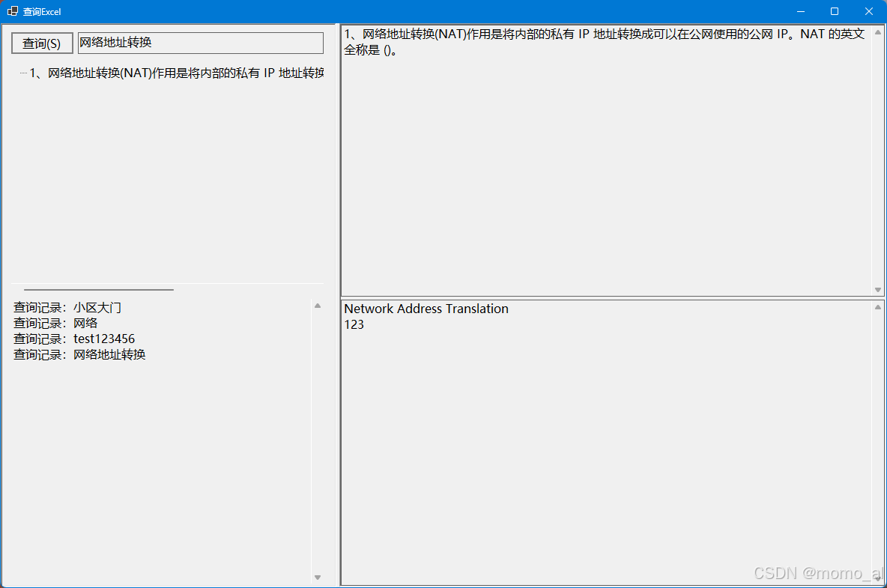This screenshot has height=588, width=887.
Task: Select the tree result starting with 1、网络地址转换(NAT)
Action: pyautogui.click(x=177, y=73)
